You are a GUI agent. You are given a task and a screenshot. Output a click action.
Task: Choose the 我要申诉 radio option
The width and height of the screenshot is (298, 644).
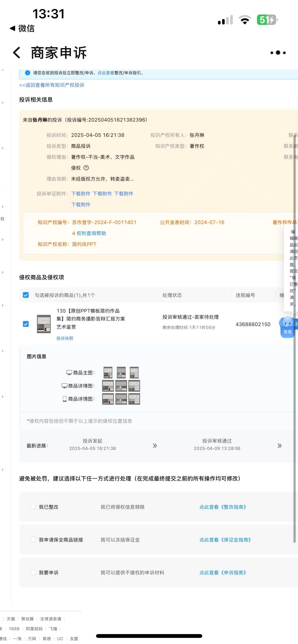(x=33, y=572)
